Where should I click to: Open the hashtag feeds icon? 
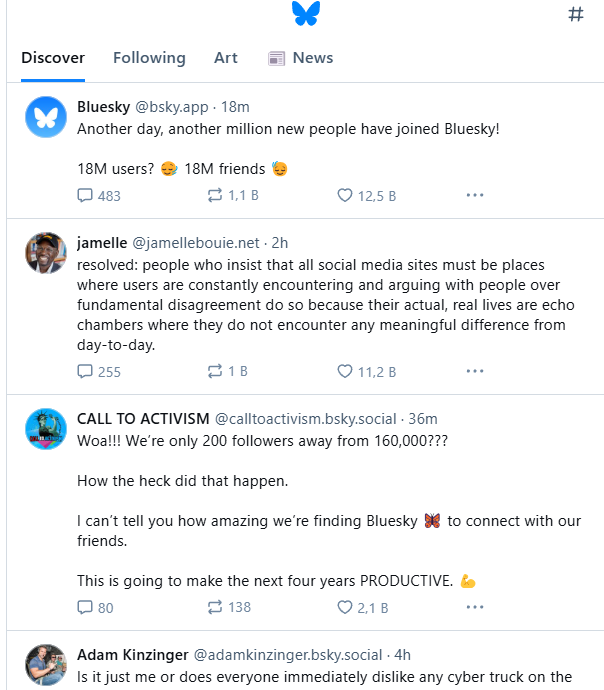point(576,15)
